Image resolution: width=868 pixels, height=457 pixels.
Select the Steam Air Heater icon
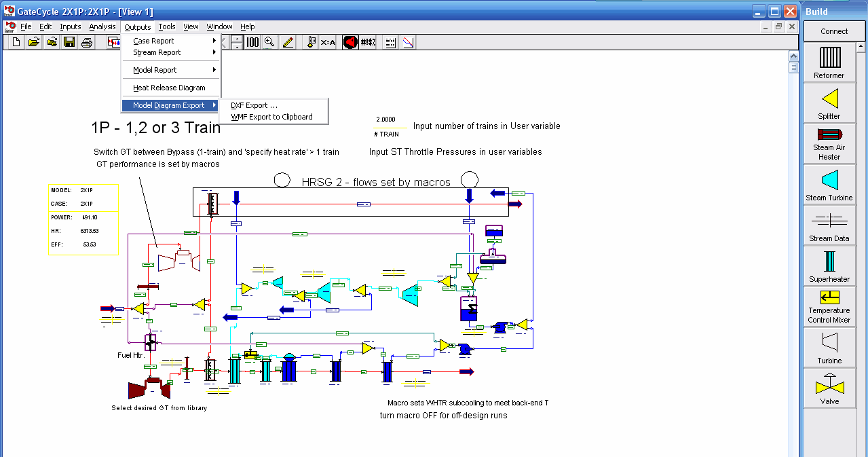[829, 143]
